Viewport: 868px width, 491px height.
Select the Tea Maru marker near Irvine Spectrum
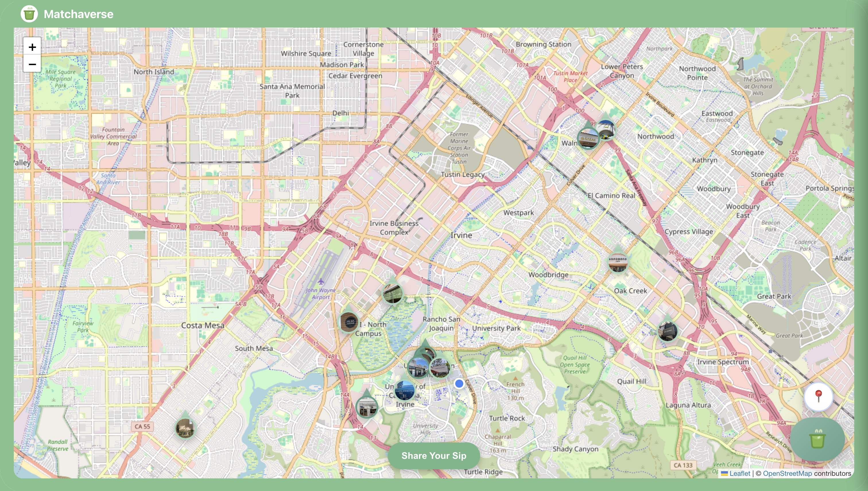pyautogui.click(x=667, y=331)
